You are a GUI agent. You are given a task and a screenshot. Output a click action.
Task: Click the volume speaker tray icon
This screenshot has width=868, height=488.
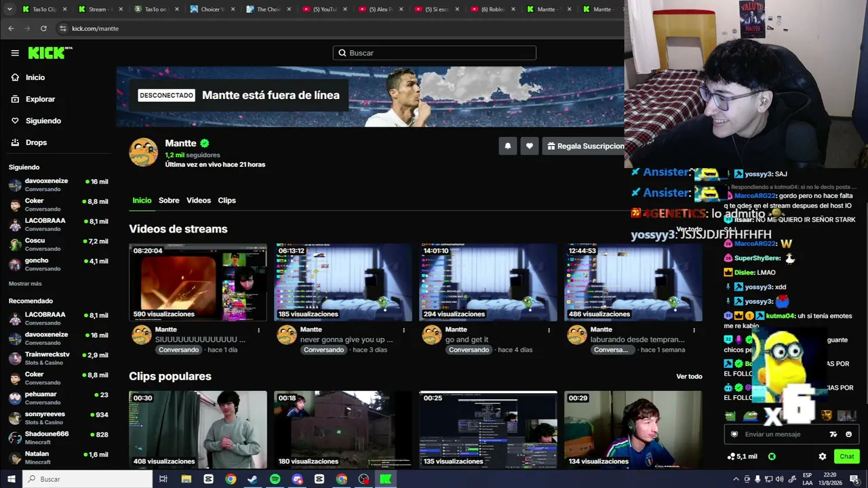pos(779,479)
